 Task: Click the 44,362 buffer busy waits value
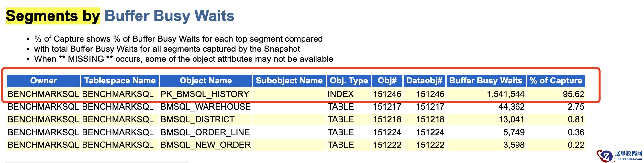point(511,107)
